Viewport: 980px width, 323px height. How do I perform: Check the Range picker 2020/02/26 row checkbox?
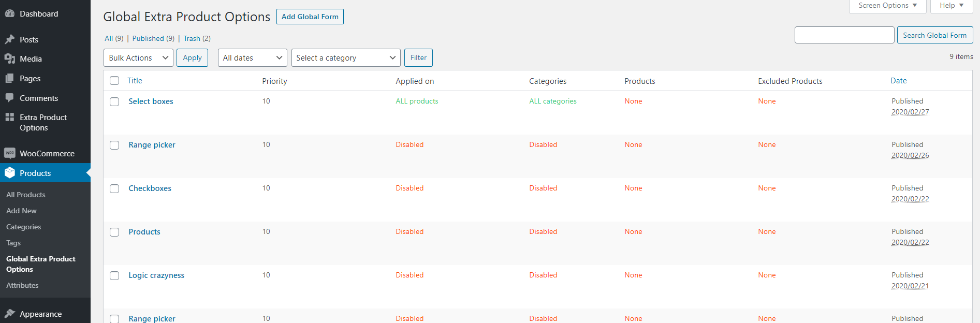pos(114,145)
